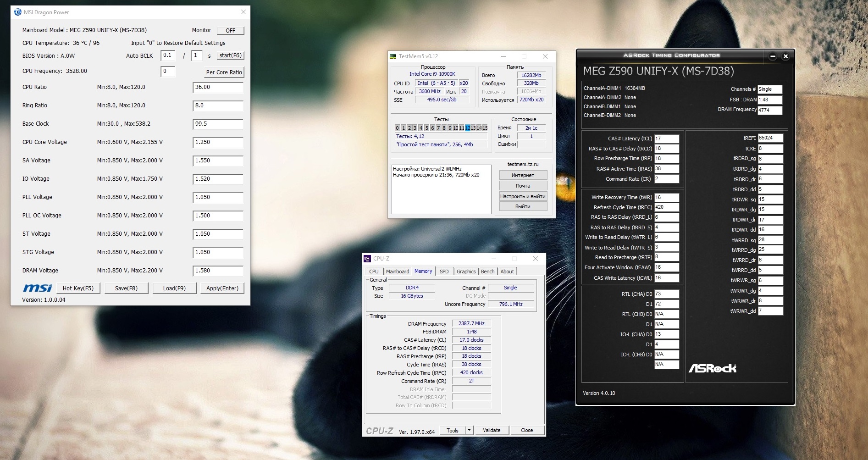Close the ASRock Timing Configurator window
The height and width of the screenshot is (460, 868).
785,56
